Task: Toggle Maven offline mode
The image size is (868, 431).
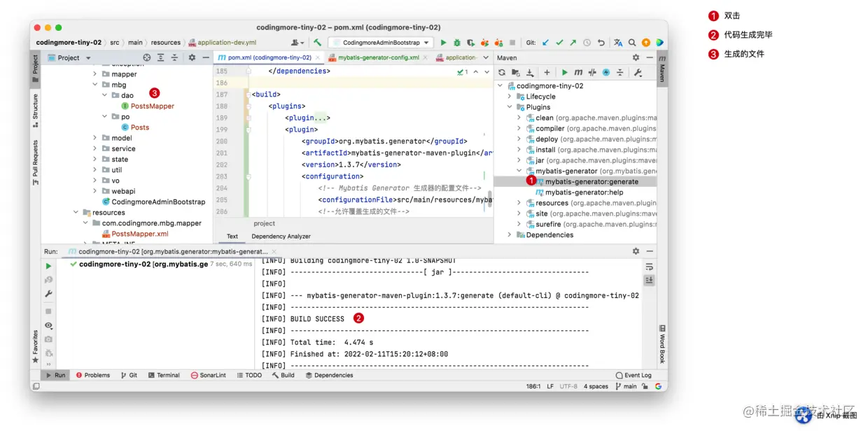Action: pyautogui.click(x=592, y=73)
